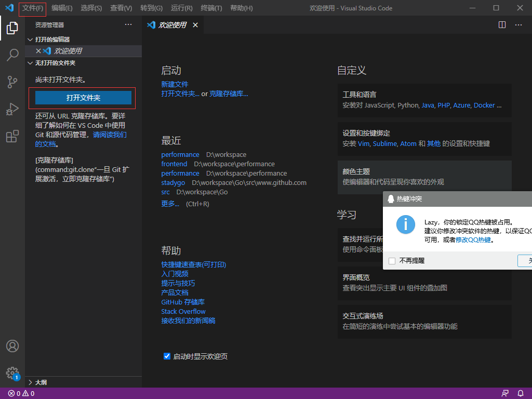Open the 转到(G) menu
This screenshot has width=532, height=399.
coord(151,8)
